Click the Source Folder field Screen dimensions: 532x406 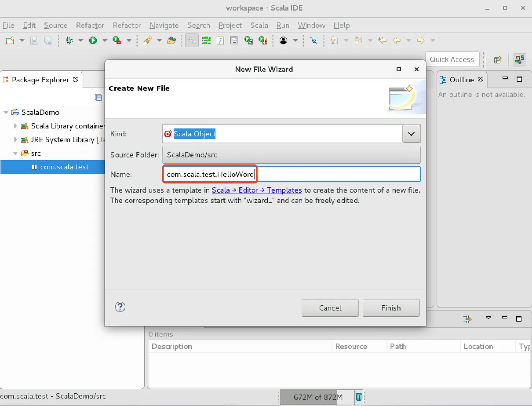[291, 155]
